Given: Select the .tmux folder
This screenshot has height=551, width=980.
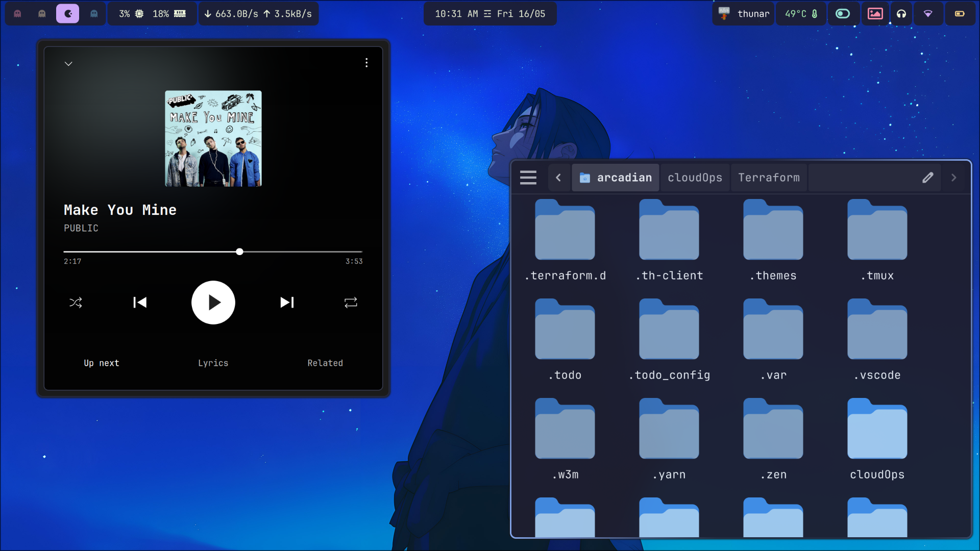Looking at the screenshot, I should click(x=877, y=241).
